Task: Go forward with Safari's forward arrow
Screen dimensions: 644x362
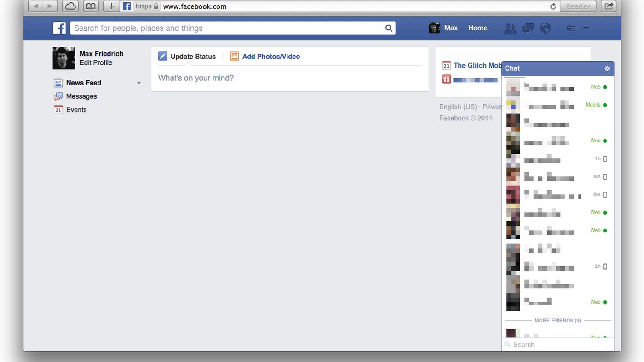Action: [51, 6]
